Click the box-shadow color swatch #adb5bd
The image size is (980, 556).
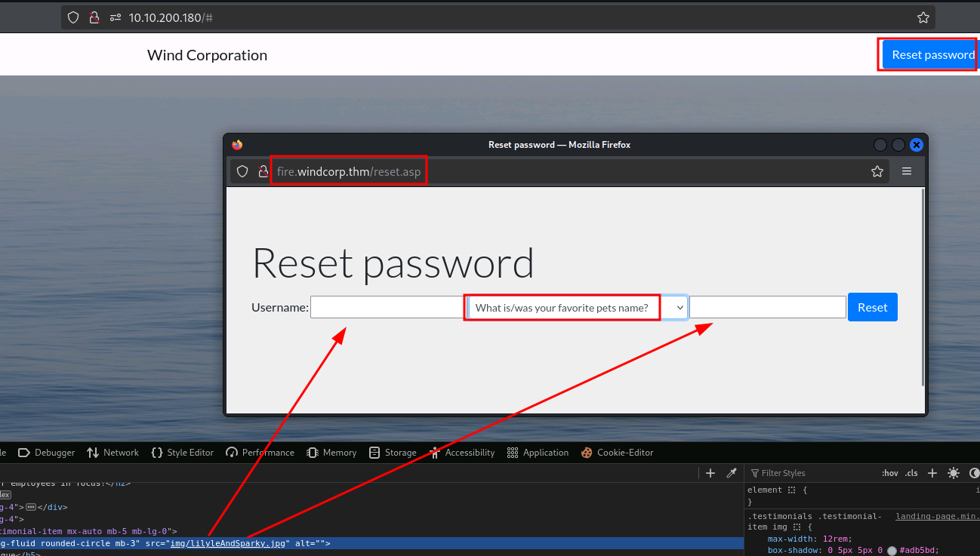tap(892, 551)
